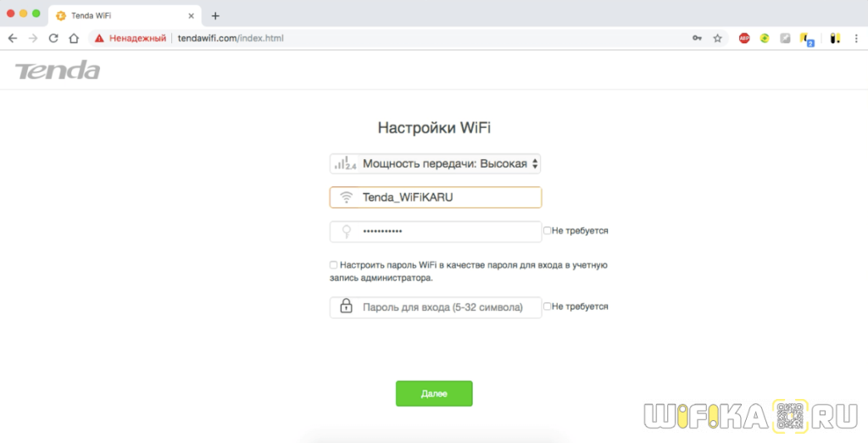Click the Пароль для входа field

[x=436, y=307]
